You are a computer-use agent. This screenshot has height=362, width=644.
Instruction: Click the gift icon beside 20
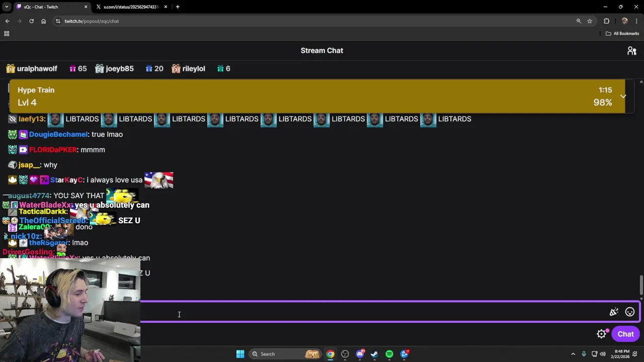[149, 69]
